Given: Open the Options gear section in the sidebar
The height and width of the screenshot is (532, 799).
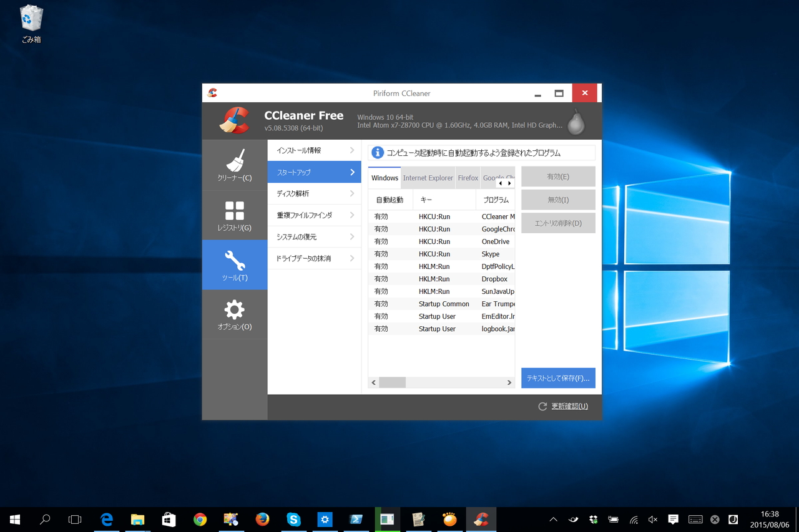Looking at the screenshot, I should pyautogui.click(x=235, y=314).
